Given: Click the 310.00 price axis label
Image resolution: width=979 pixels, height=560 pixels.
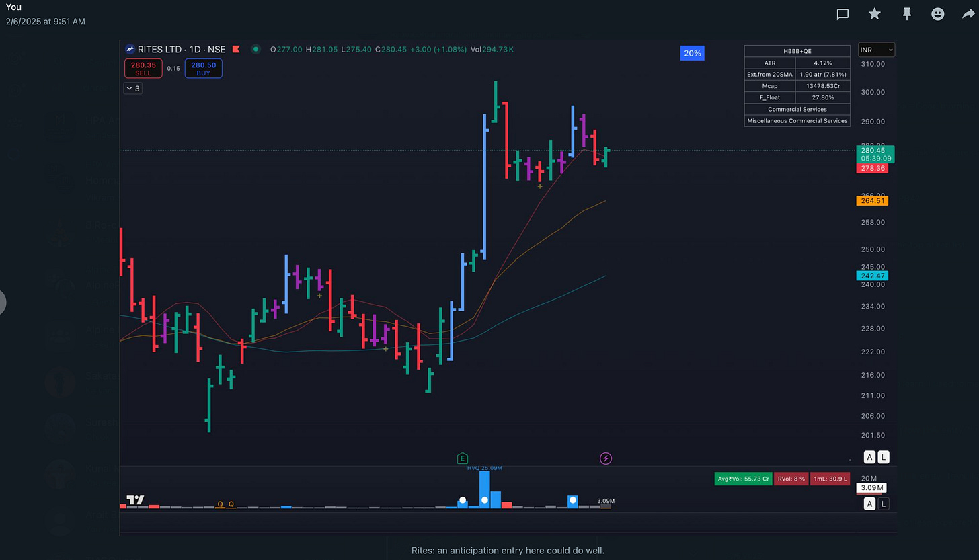Looking at the screenshot, I should (872, 64).
